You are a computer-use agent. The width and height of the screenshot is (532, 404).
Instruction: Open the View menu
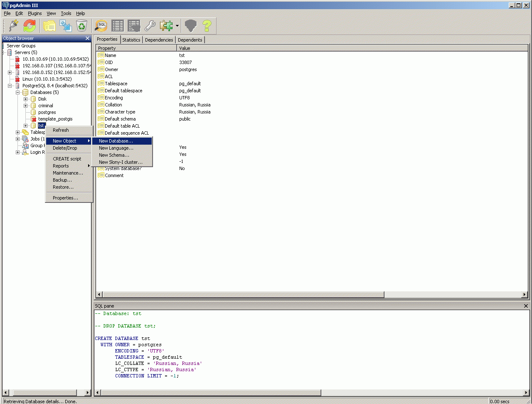[x=51, y=13]
